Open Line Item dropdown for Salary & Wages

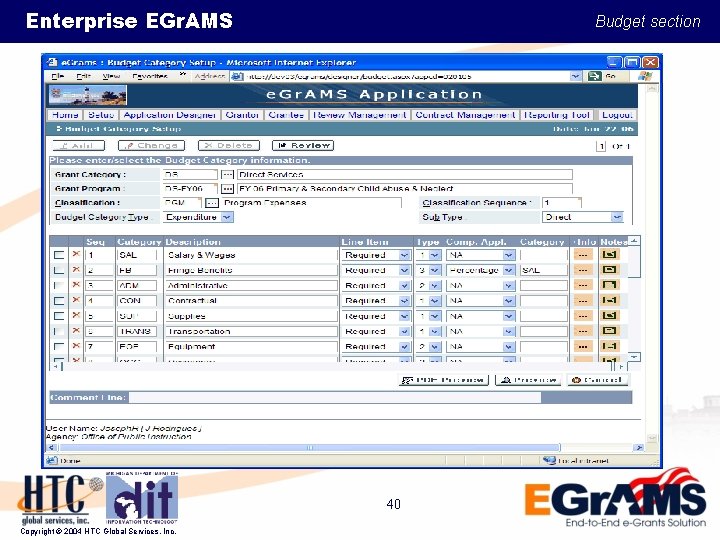click(404, 255)
